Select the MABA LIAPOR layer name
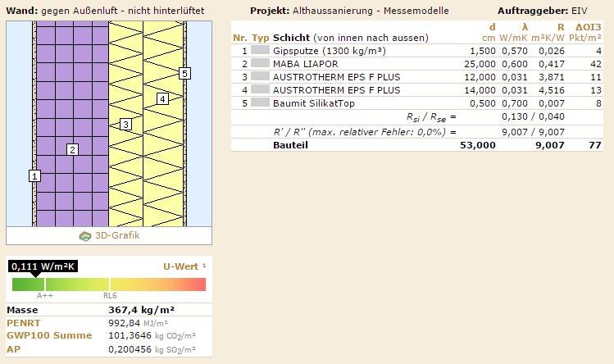The height and width of the screenshot is (364, 614). [306, 64]
